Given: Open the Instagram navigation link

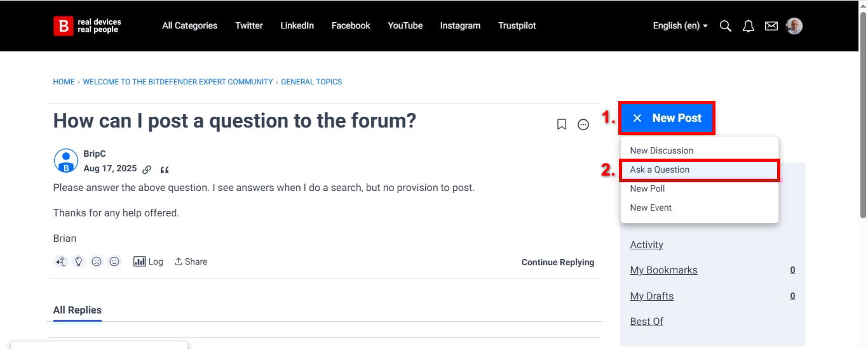Looking at the screenshot, I should [460, 26].
